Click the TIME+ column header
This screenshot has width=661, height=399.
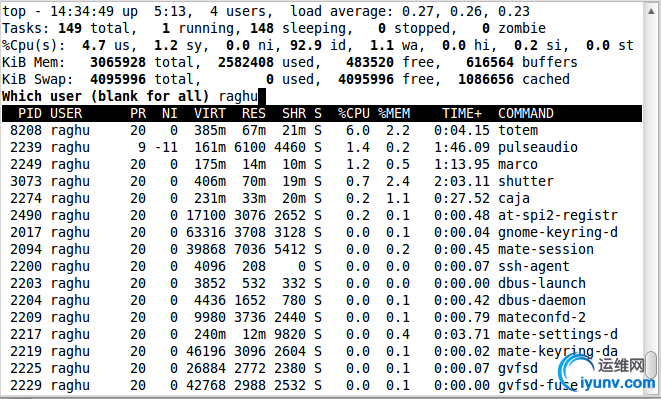[x=462, y=113]
